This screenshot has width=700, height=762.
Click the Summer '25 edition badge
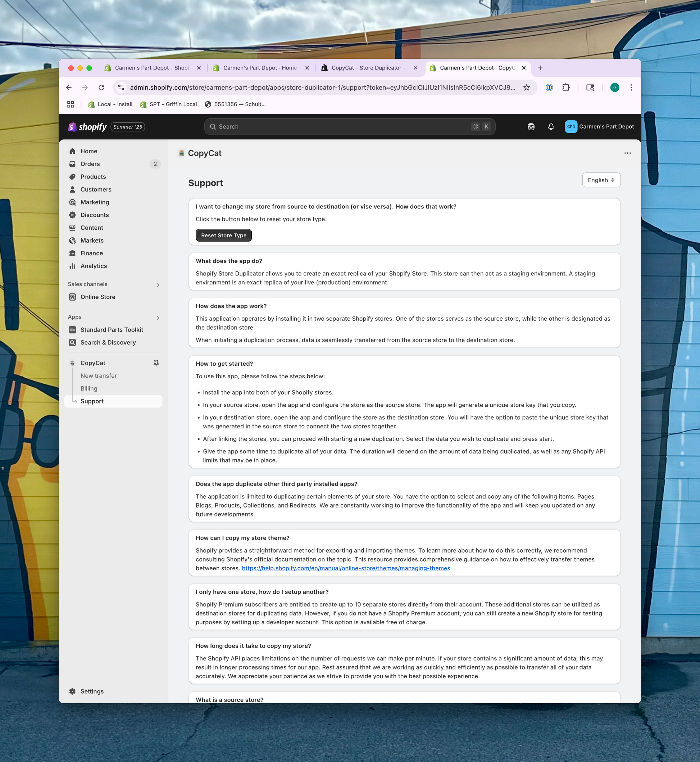coord(128,127)
